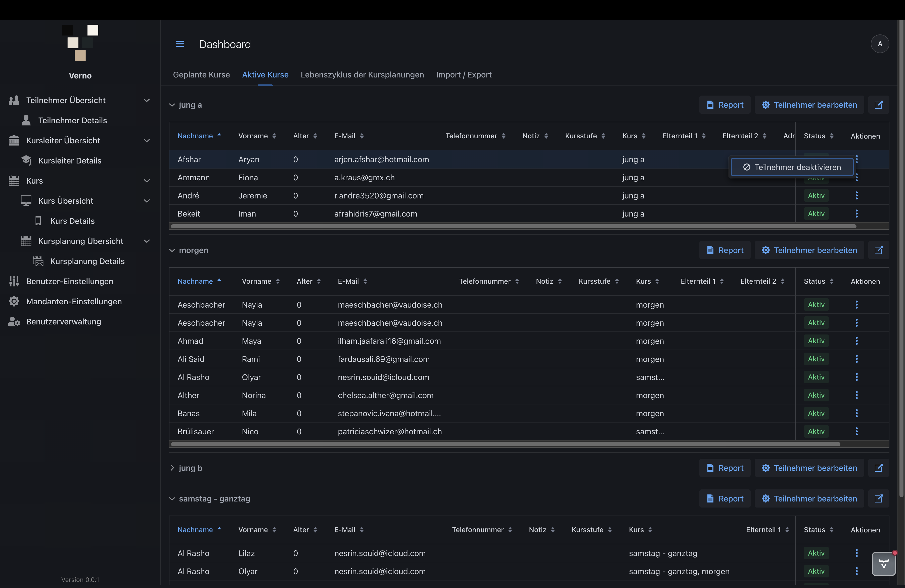Open actions menu for André Jeremie row

pyautogui.click(x=856, y=195)
